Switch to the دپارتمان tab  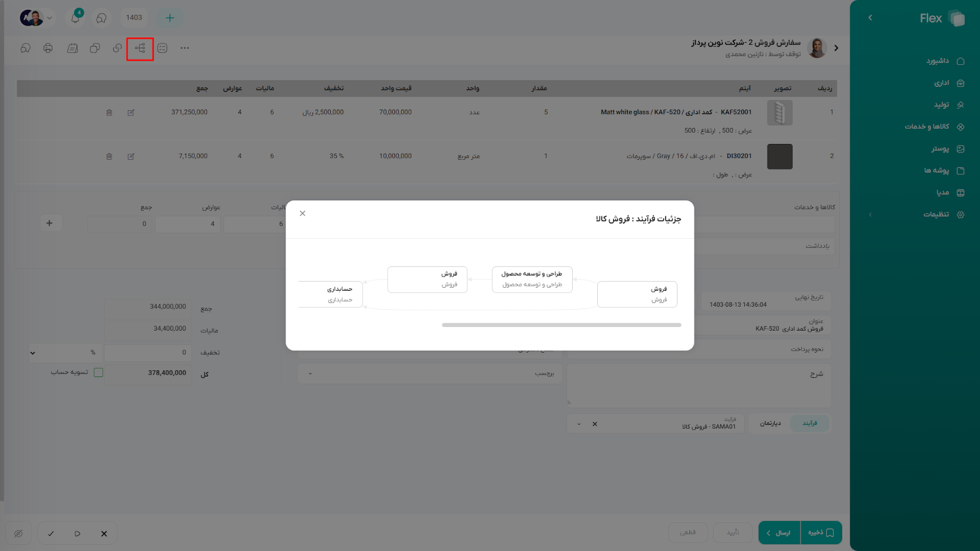point(770,423)
